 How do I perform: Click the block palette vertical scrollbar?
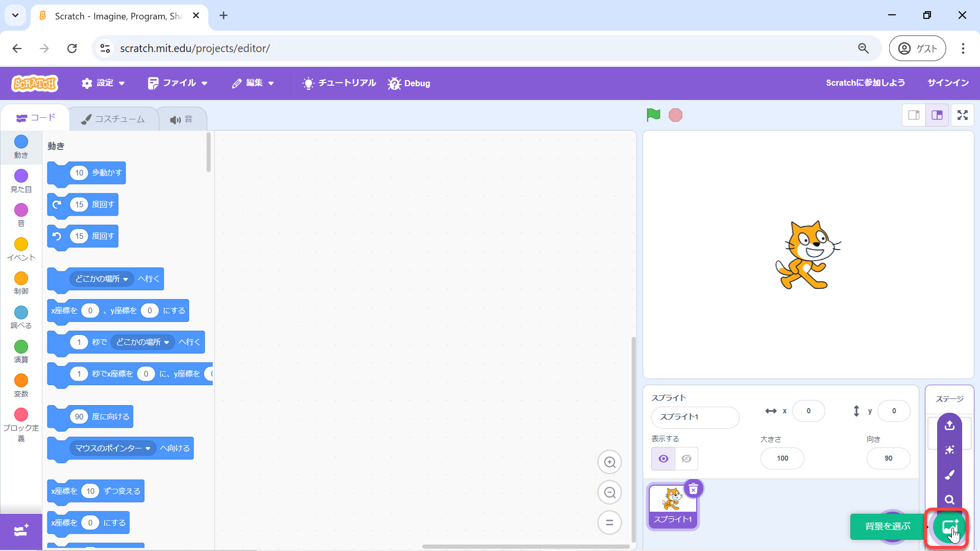(x=208, y=152)
